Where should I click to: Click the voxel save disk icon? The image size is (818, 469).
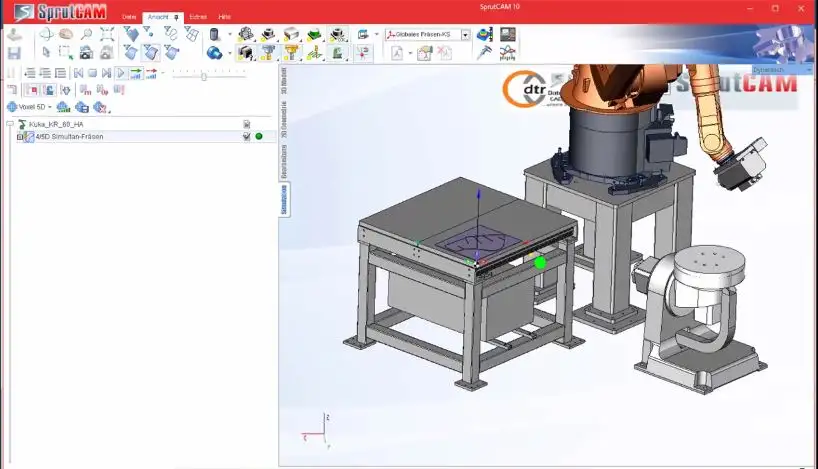coord(82,107)
